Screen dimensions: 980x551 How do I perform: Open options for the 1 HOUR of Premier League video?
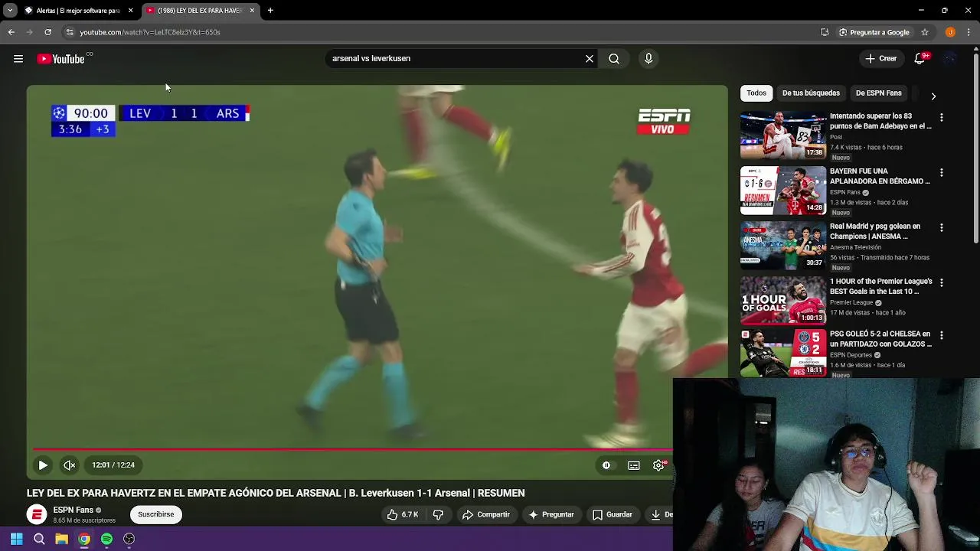942,282
